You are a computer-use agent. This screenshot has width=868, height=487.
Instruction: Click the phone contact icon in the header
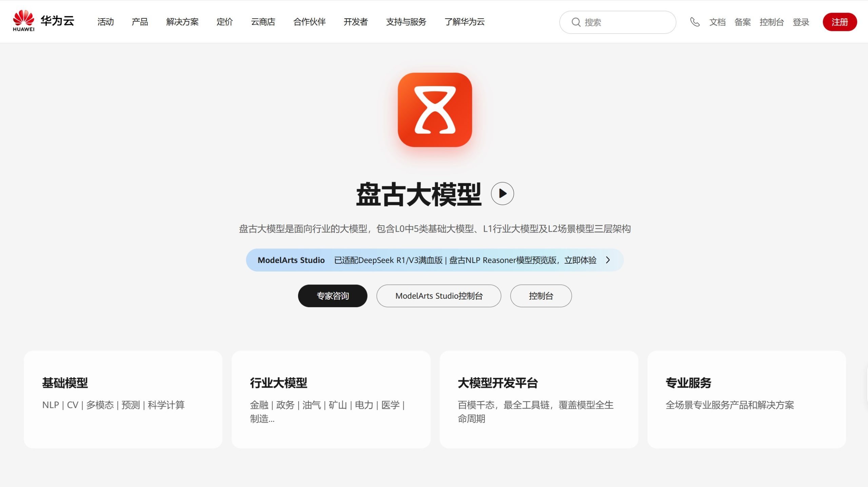point(695,22)
